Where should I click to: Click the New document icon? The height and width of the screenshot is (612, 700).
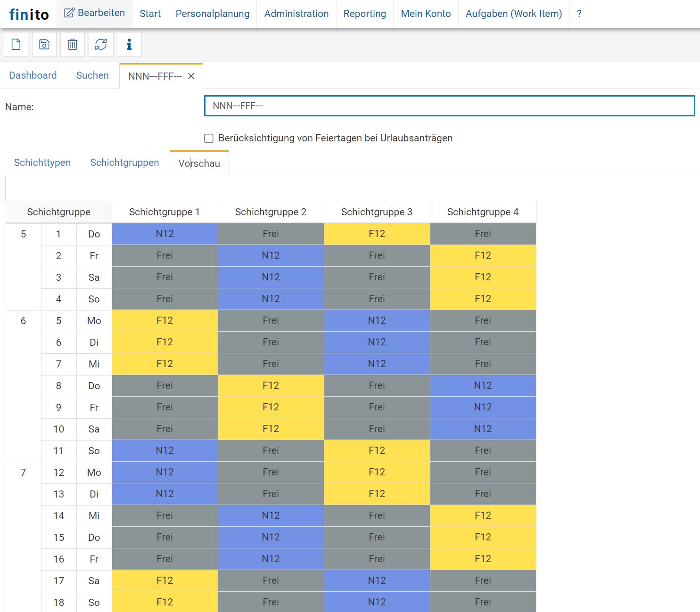[16, 44]
